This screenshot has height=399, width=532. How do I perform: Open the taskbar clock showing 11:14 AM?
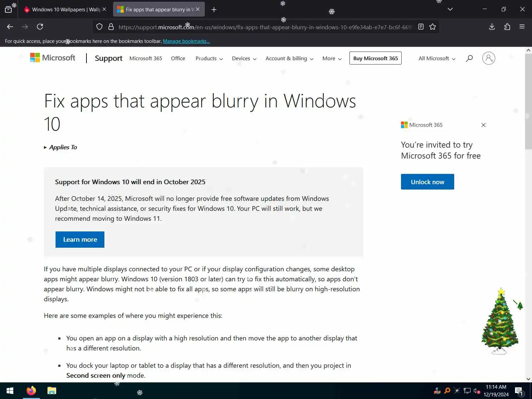(496, 391)
